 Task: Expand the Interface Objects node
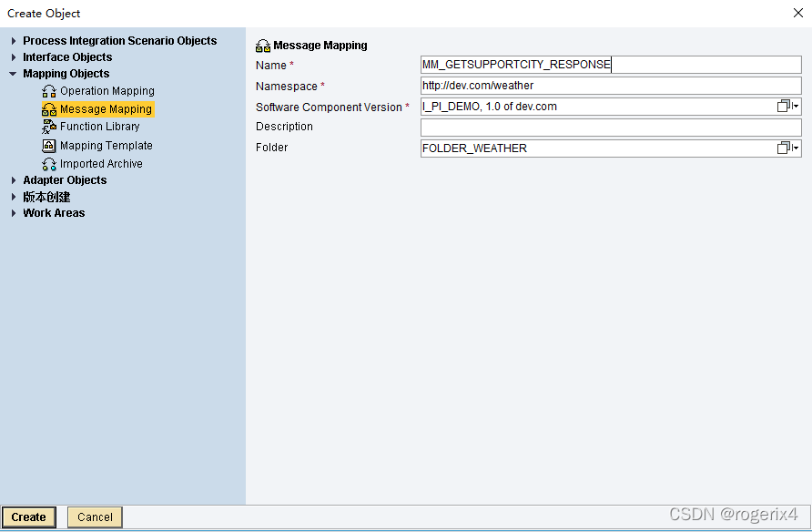click(x=14, y=57)
